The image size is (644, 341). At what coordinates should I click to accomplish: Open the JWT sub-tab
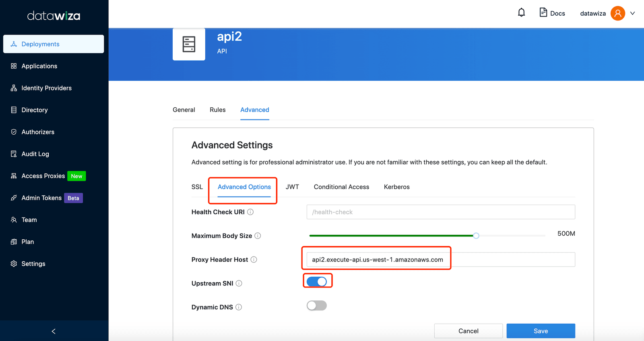292,187
